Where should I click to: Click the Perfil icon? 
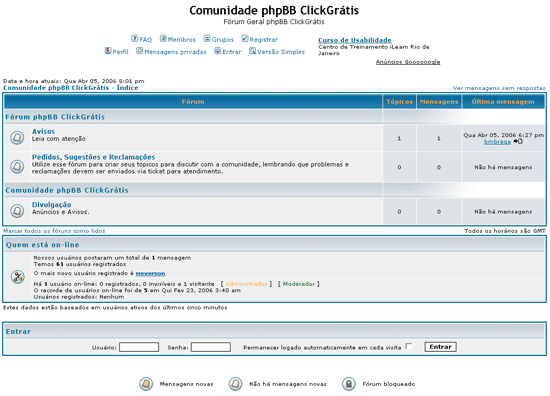tap(108, 51)
